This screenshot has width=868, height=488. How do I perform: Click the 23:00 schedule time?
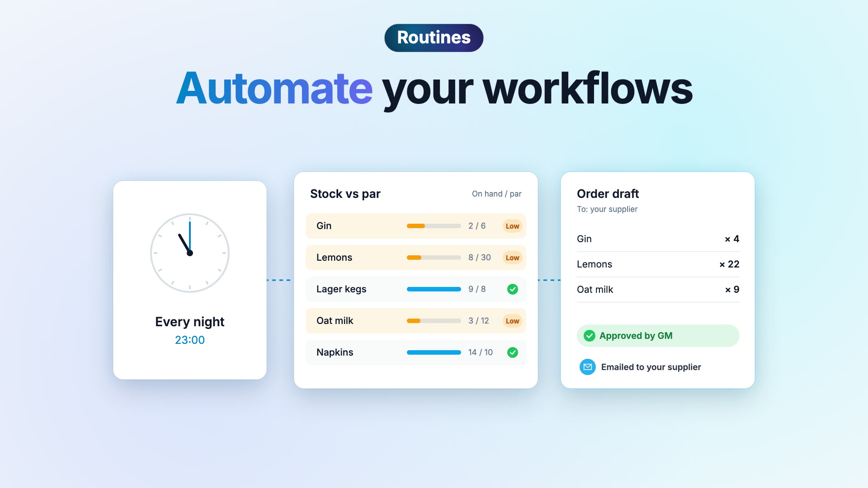190,340
